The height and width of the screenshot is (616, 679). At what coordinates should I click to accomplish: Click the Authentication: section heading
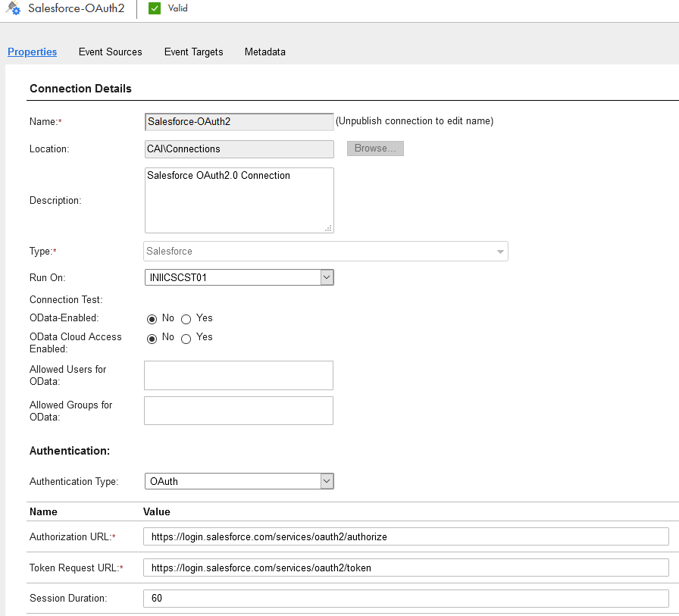70,451
